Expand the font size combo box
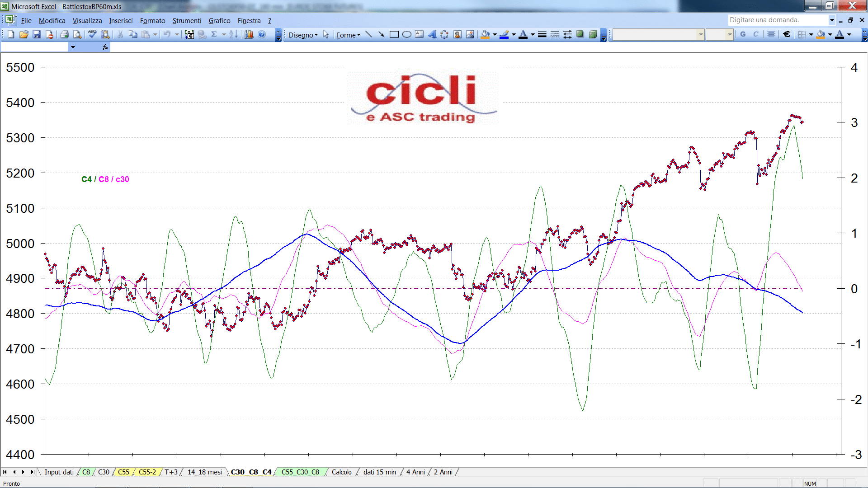The height and width of the screenshot is (488, 868). [730, 34]
